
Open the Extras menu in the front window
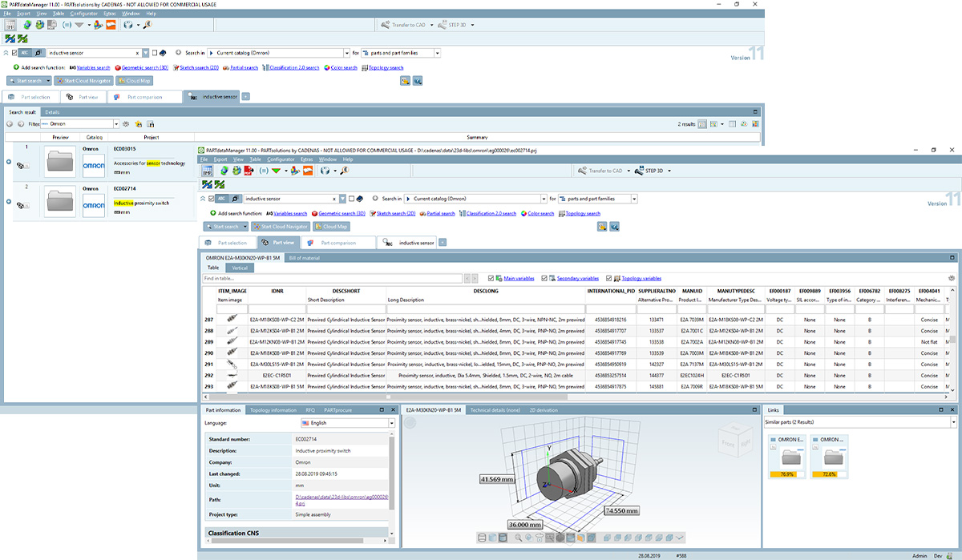coord(308,159)
